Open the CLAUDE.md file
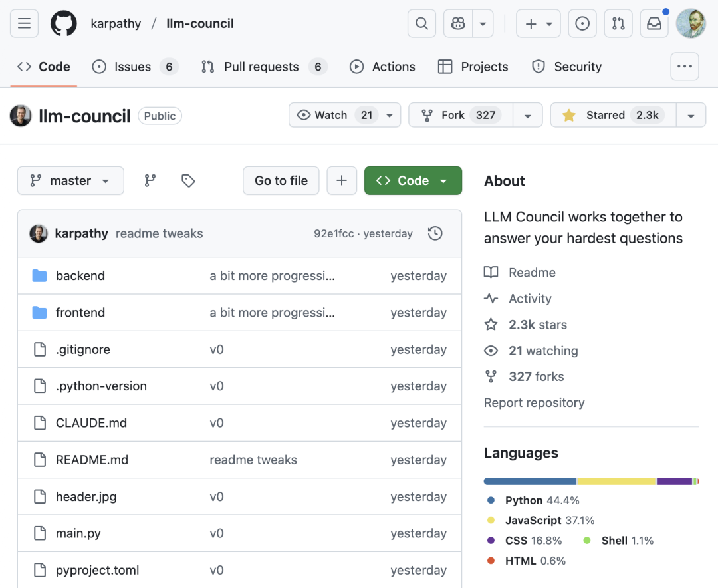 point(91,423)
